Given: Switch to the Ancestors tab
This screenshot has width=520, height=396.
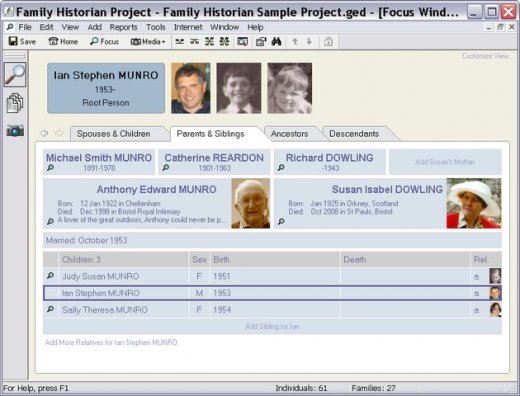Looking at the screenshot, I should point(291,134).
